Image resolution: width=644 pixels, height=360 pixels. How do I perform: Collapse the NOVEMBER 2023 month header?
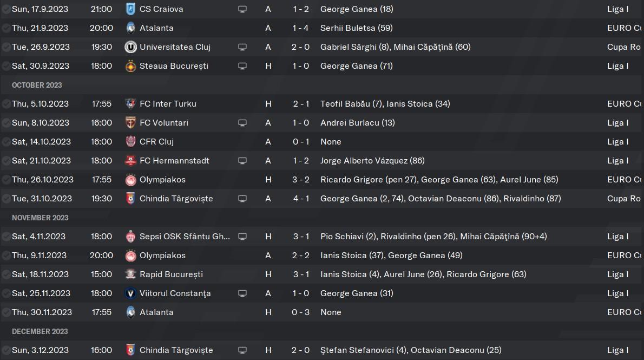40,218
